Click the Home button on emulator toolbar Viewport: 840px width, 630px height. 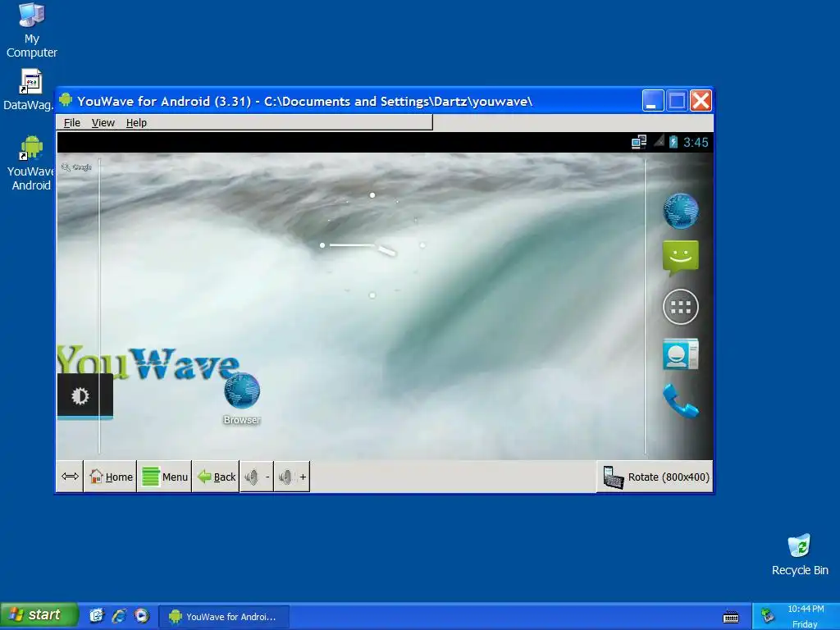coord(111,477)
